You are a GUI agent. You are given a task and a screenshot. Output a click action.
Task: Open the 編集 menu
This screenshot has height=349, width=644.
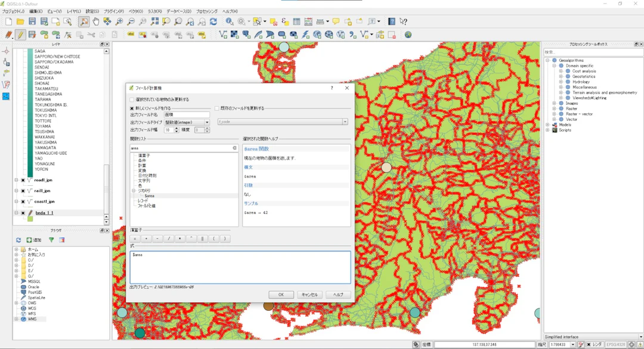(x=36, y=11)
